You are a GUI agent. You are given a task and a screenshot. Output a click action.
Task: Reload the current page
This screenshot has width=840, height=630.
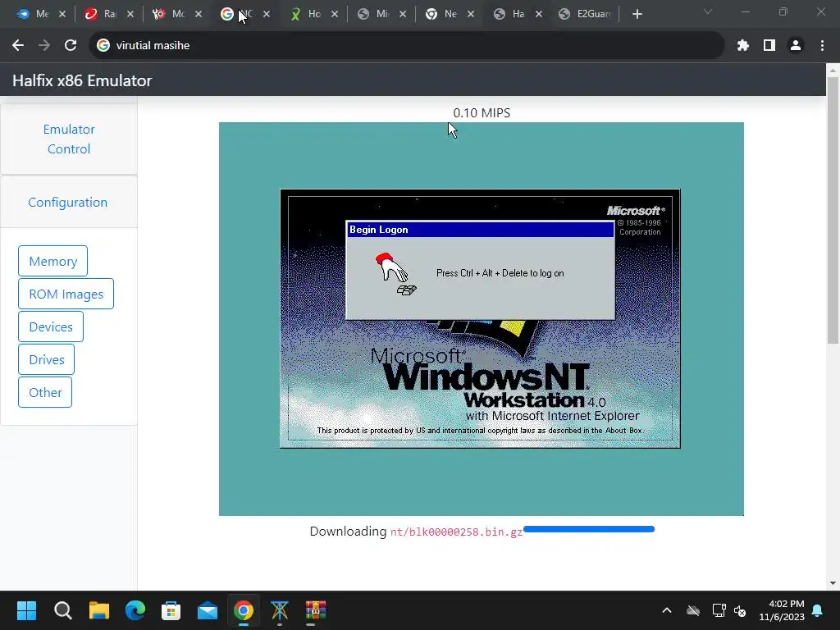point(71,46)
